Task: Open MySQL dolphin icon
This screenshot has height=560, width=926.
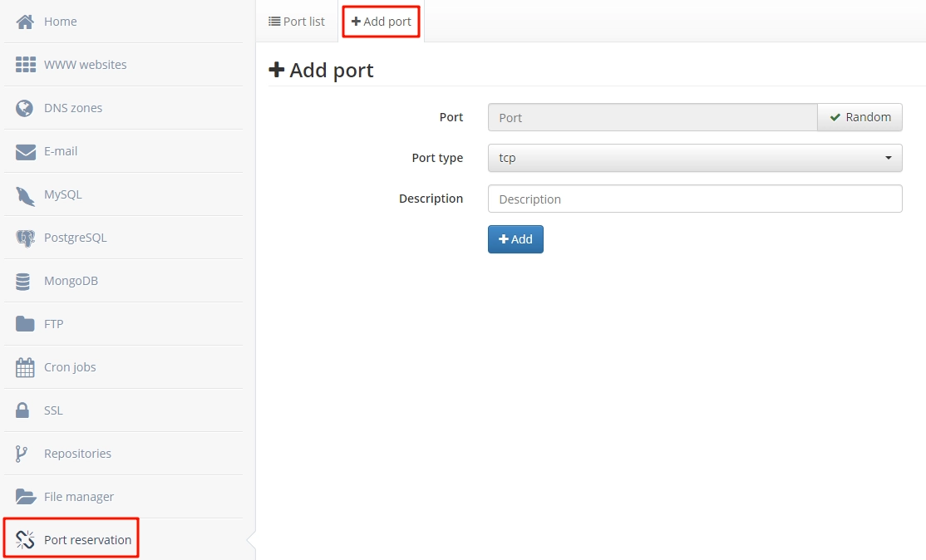Action: tap(25, 195)
